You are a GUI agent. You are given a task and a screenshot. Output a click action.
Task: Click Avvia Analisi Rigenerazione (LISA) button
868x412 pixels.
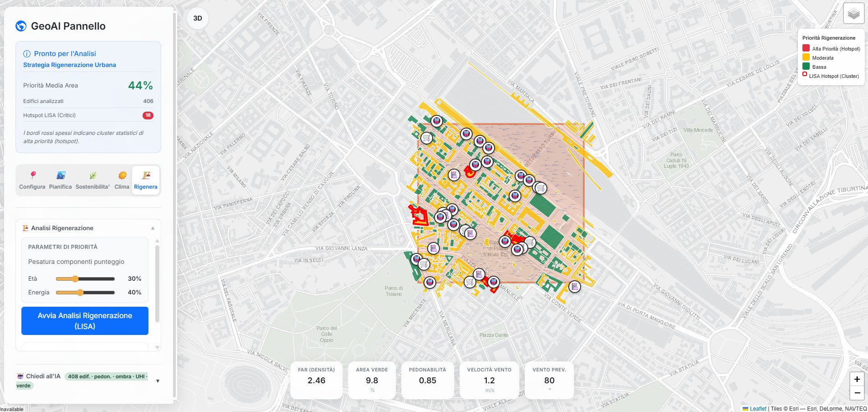85,321
